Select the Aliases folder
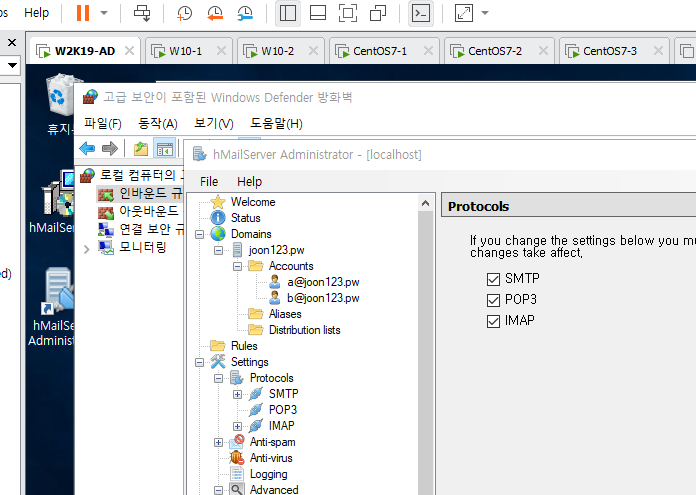Image resolution: width=696 pixels, height=495 pixels. 275,314
